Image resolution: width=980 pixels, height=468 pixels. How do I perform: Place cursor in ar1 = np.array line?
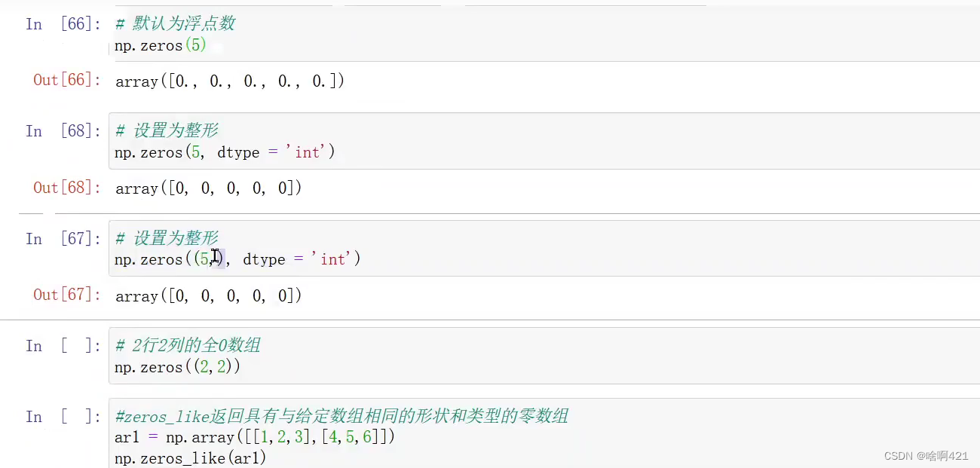pos(255,437)
